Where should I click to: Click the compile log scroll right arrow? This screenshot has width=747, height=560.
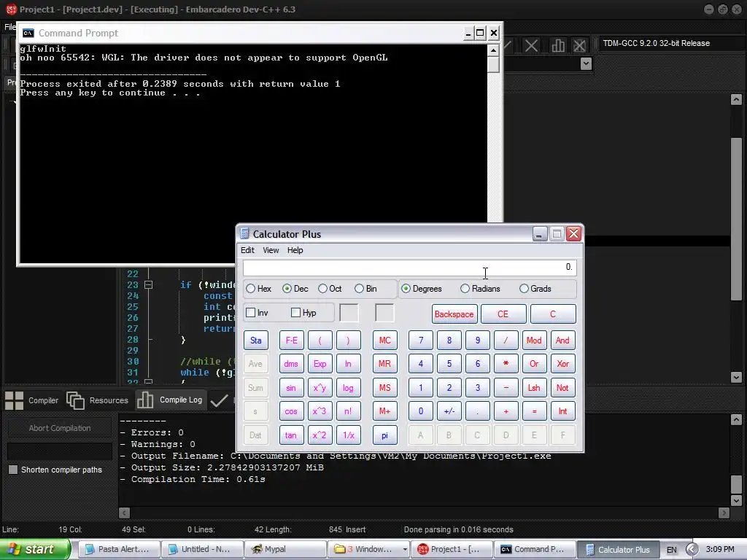click(x=724, y=513)
